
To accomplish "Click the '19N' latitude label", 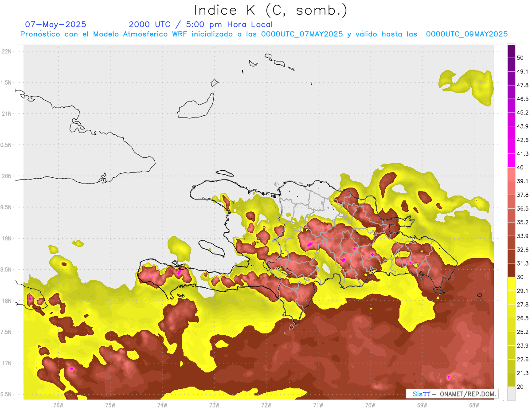I will pyautogui.click(x=7, y=238).
